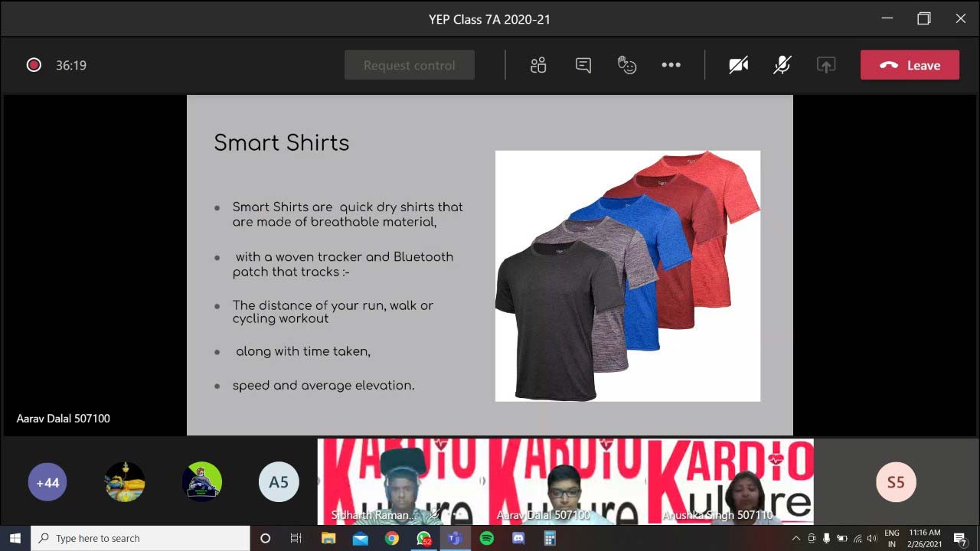
Task: Select the A5 participant avatar
Action: pyautogui.click(x=279, y=482)
